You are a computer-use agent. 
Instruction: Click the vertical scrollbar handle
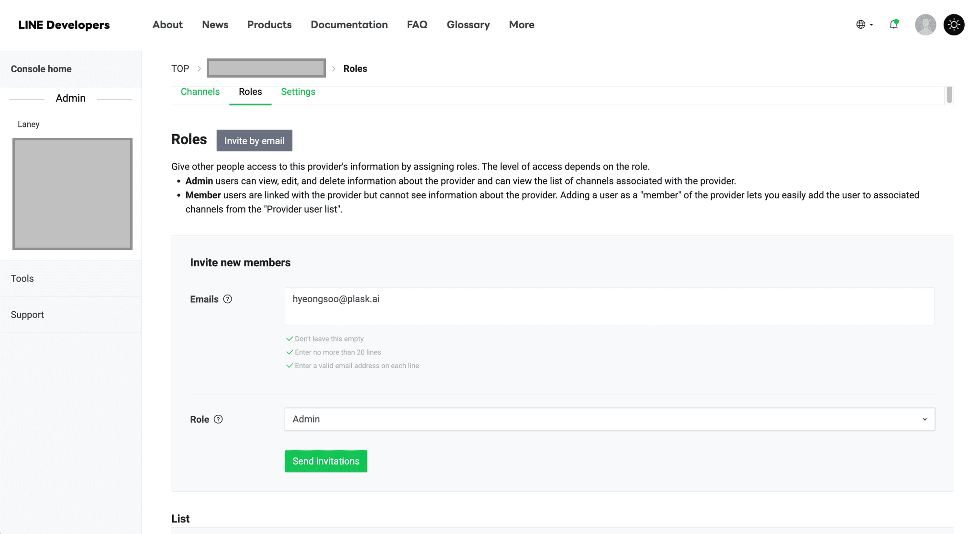949,95
